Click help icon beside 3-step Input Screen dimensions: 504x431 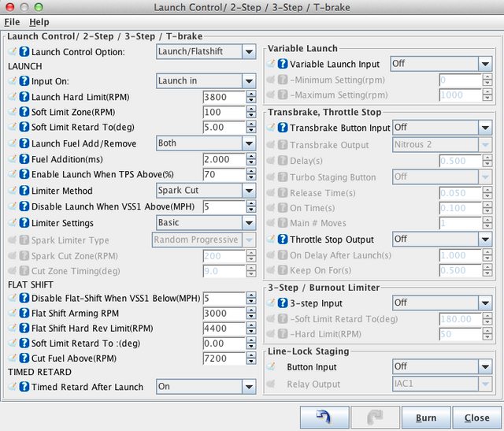(x=283, y=303)
